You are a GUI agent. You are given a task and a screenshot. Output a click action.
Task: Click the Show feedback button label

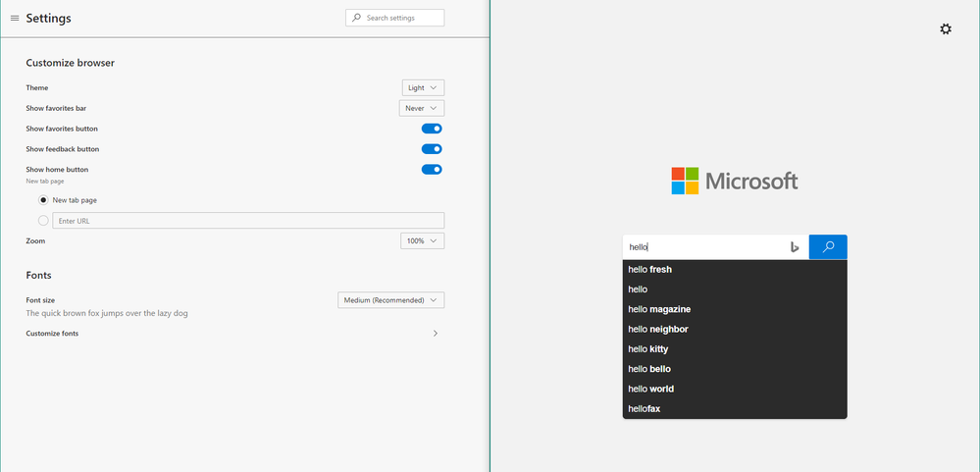pos(63,149)
